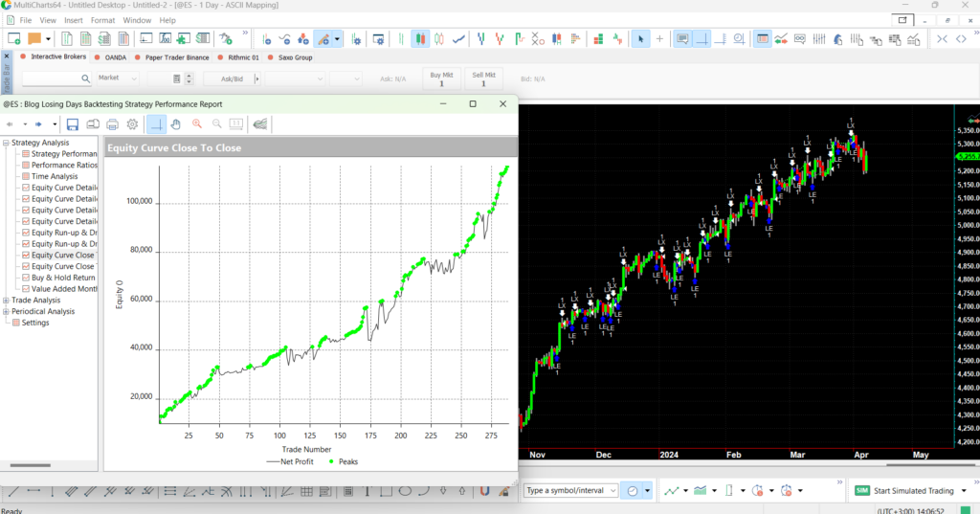This screenshot has height=514, width=980.
Task: Switch to the OANDA broker tab
Action: coord(116,57)
